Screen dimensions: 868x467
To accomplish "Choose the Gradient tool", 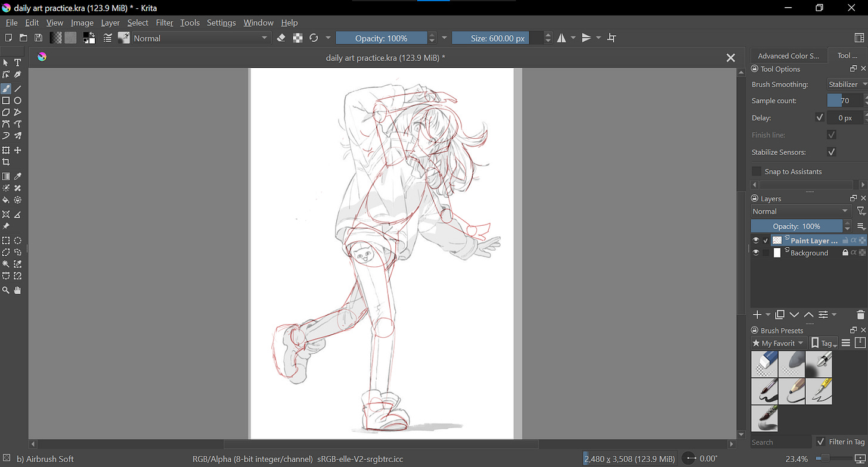I will coord(6,176).
